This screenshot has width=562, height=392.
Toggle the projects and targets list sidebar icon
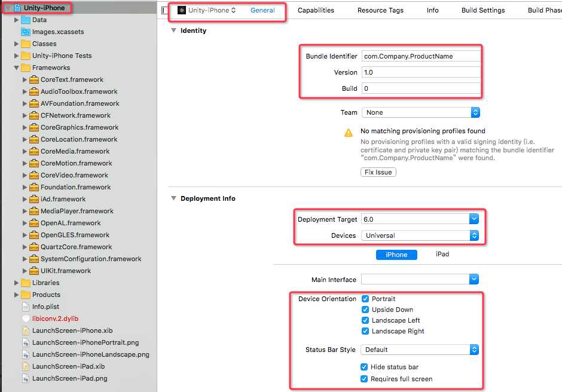coord(164,10)
